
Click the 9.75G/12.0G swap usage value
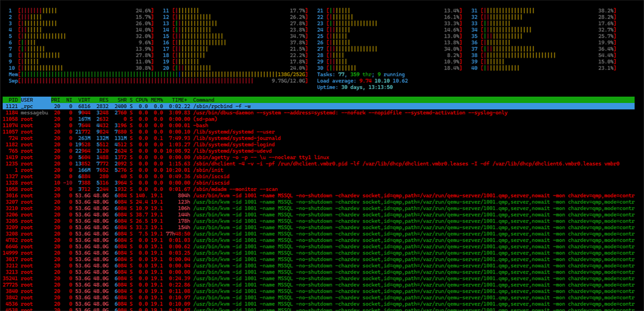(x=288, y=81)
